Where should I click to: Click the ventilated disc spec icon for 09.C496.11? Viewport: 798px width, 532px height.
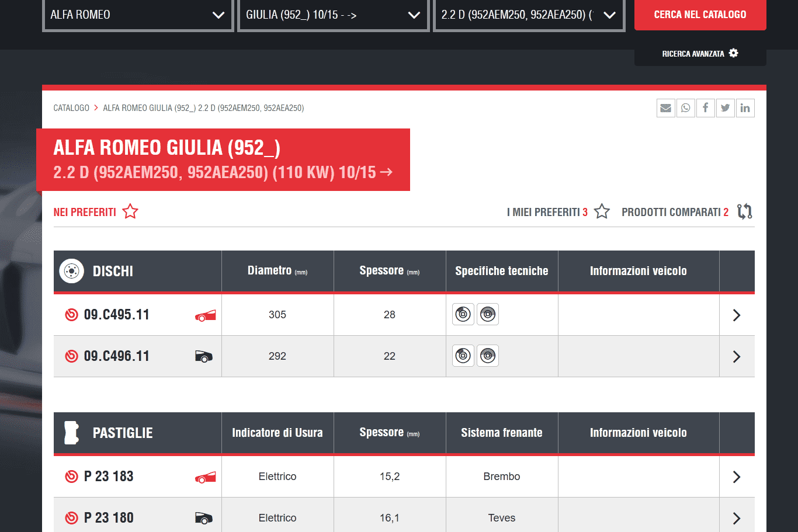(463, 356)
